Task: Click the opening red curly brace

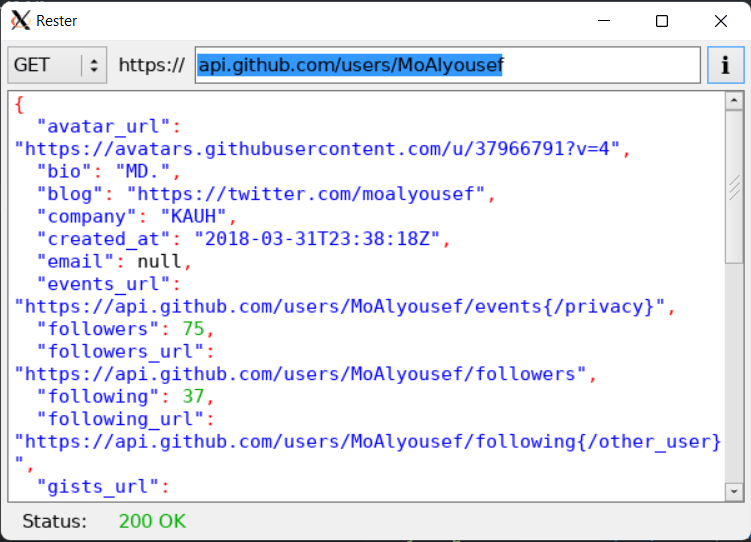Action: (19, 105)
